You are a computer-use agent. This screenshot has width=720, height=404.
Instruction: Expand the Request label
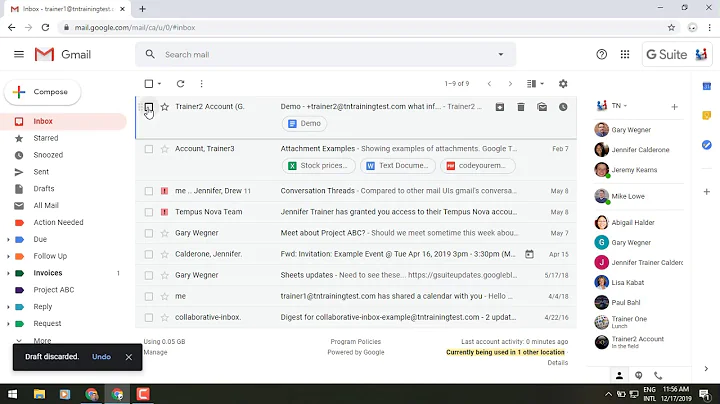point(8,324)
